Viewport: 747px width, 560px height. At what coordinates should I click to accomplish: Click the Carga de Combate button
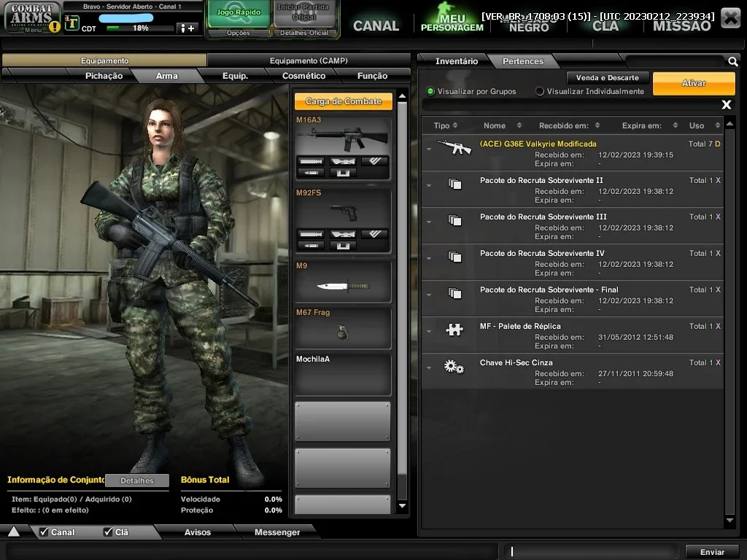pyautogui.click(x=343, y=101)
